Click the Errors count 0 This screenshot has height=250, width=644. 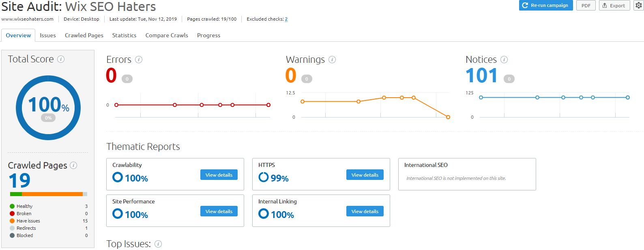click(111, 75)
